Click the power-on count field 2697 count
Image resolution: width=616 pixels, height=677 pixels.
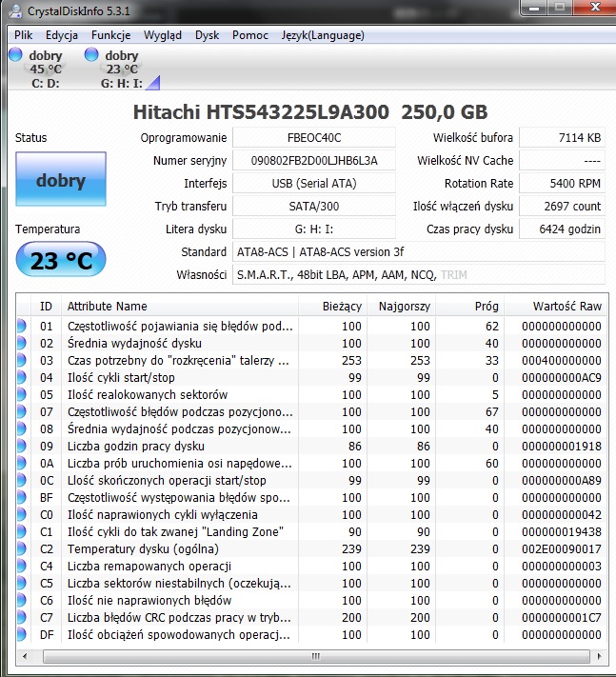coord(562,206)
